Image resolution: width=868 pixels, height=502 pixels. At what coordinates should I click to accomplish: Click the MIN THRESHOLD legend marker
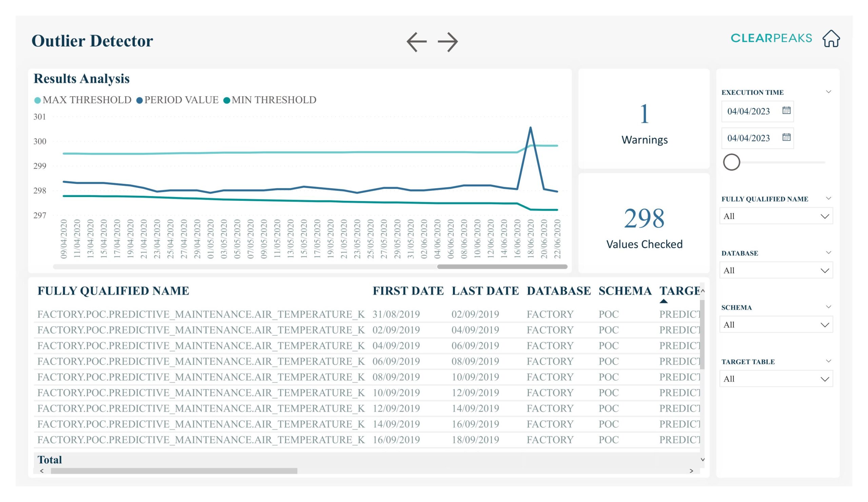(x=226, y=100)
